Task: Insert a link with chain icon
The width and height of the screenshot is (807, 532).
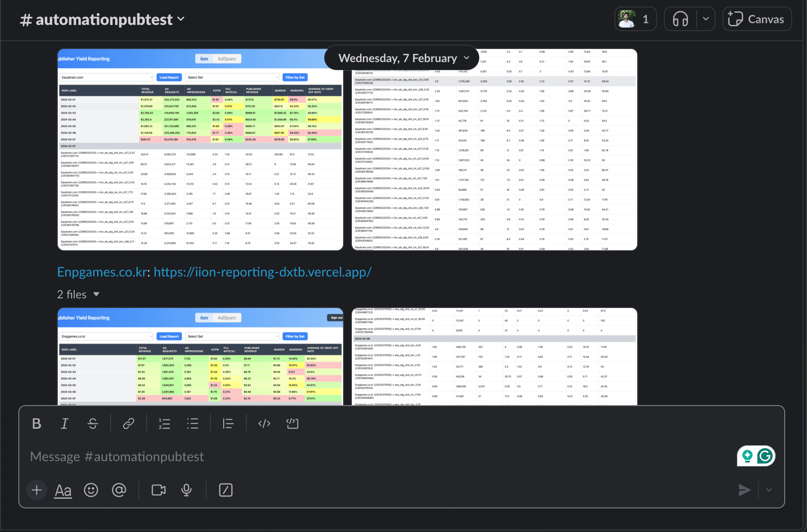Action: point(129,423)
